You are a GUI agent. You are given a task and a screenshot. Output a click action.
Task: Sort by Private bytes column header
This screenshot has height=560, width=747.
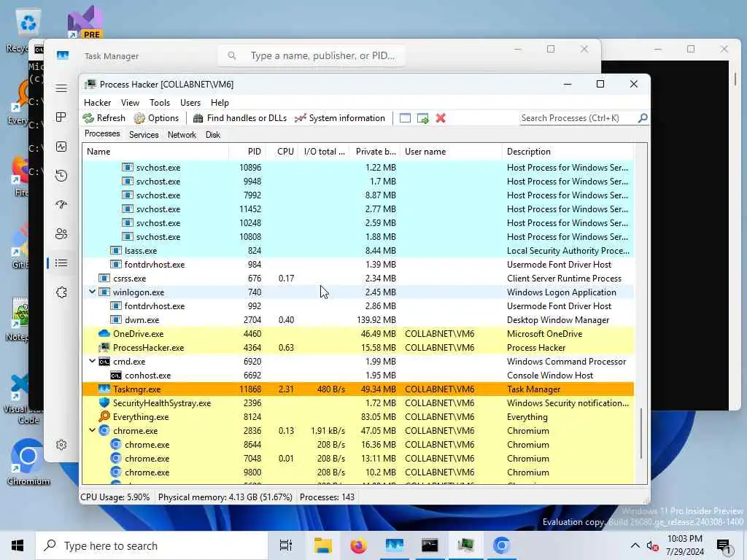(x=375, y=152)
